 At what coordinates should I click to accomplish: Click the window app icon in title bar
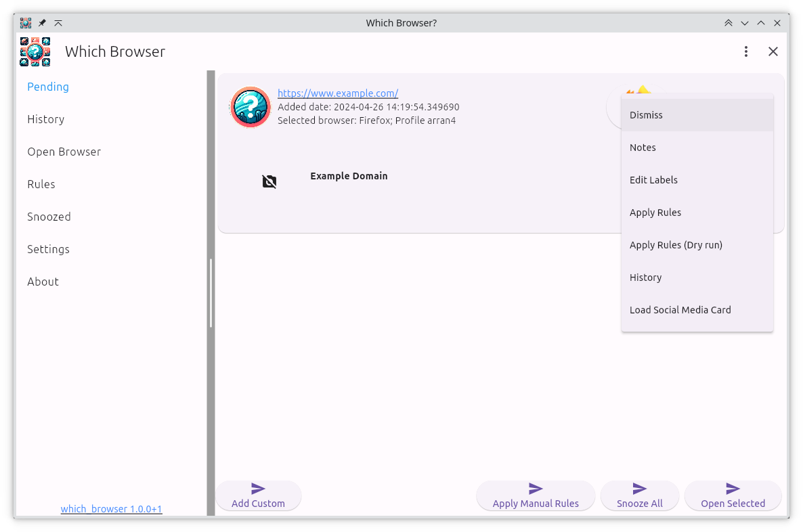point(26,23)
